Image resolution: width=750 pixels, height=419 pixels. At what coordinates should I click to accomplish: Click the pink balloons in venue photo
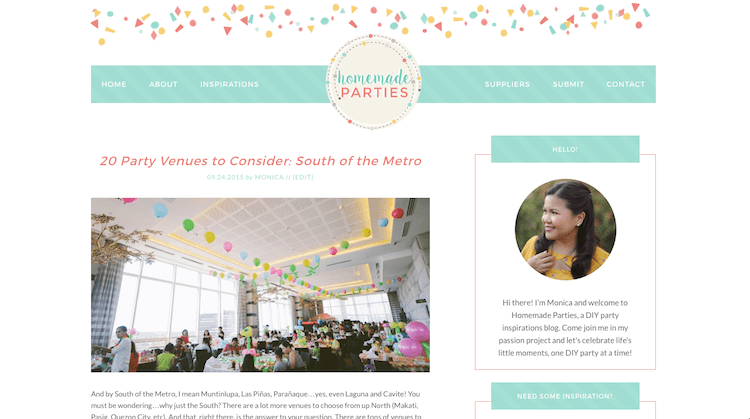[412, 340]
